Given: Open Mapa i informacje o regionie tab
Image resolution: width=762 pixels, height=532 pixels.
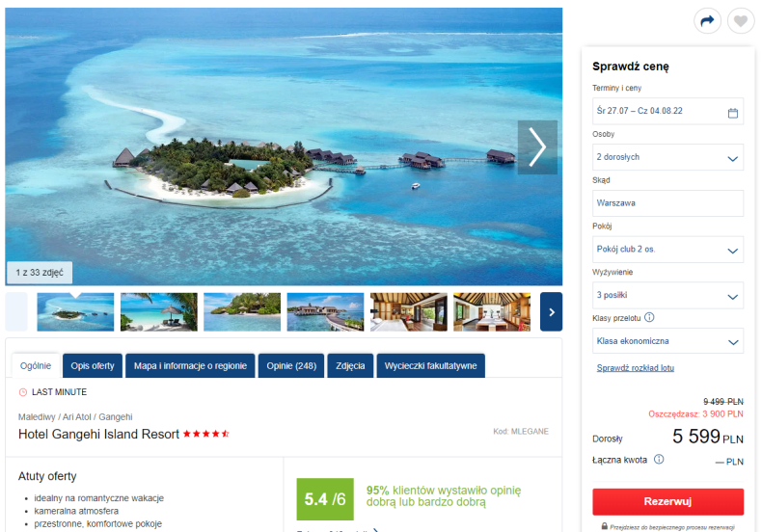Looking at the screenshot, I should [x=190, y=366].
